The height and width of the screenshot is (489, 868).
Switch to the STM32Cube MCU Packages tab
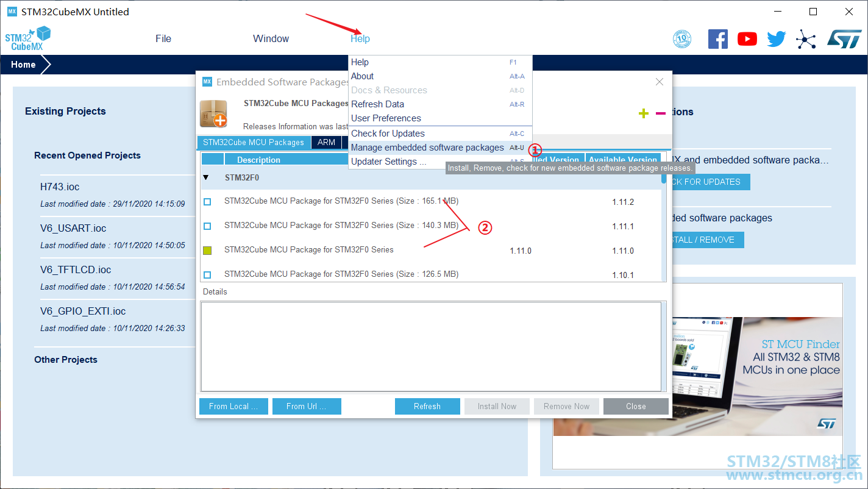pos(254,142)
